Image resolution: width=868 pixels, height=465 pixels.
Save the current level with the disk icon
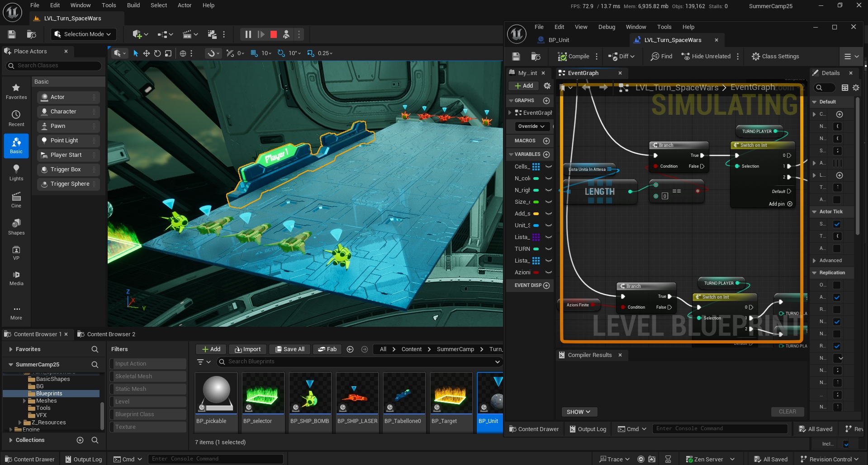[12, 34]
